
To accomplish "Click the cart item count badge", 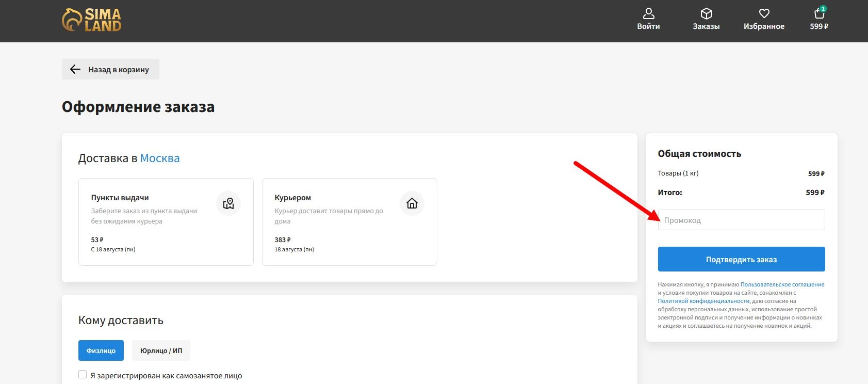I will pyautogui.click(x=823, y=9).
